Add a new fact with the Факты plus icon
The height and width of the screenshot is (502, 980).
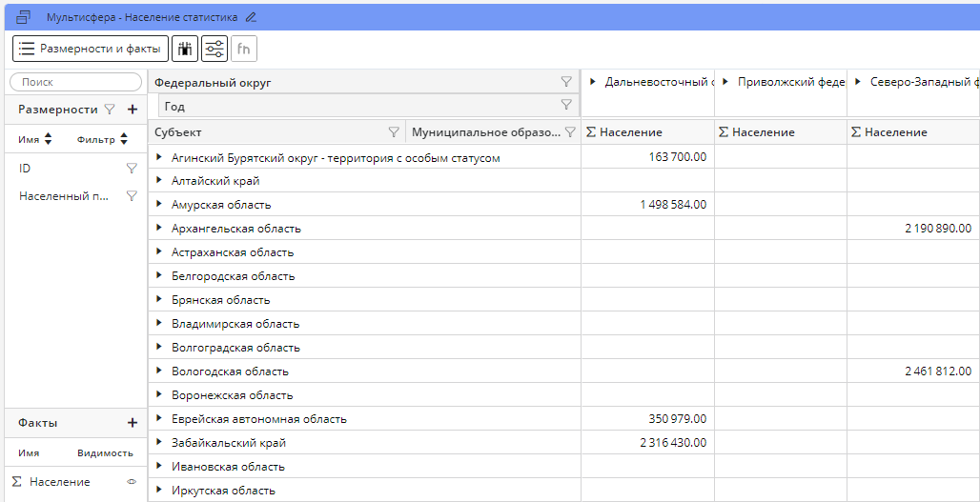tap(133, 423)
